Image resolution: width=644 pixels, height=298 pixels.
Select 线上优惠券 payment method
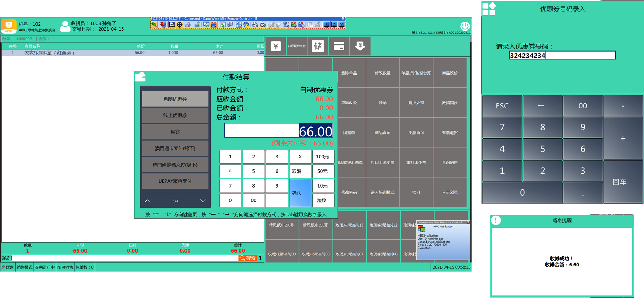175,115
